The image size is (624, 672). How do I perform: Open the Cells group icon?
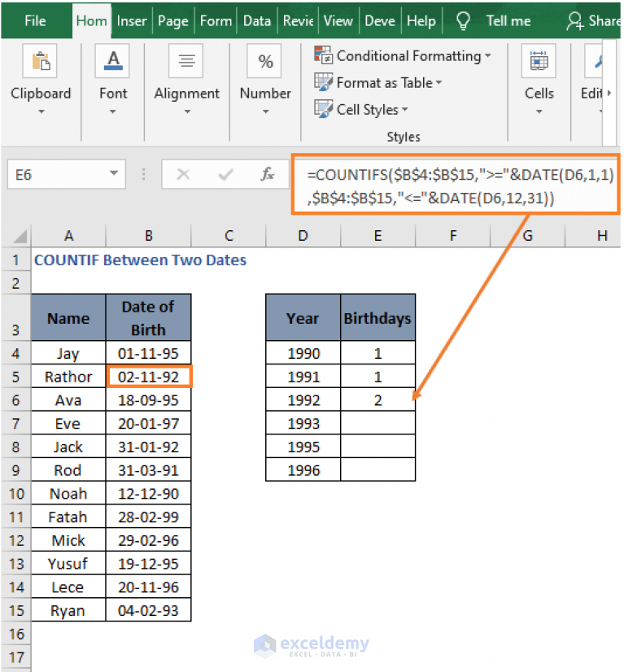click(539, 61)
